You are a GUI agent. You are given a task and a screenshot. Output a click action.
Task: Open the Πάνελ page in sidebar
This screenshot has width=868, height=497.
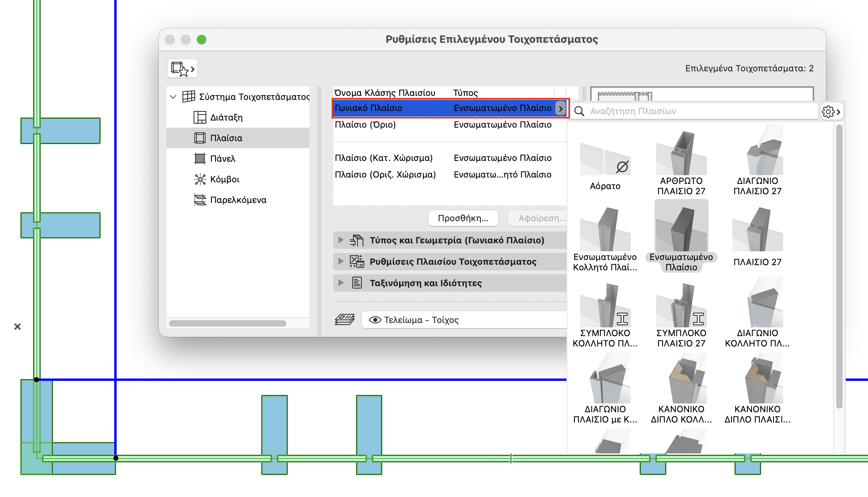(223, 159)
